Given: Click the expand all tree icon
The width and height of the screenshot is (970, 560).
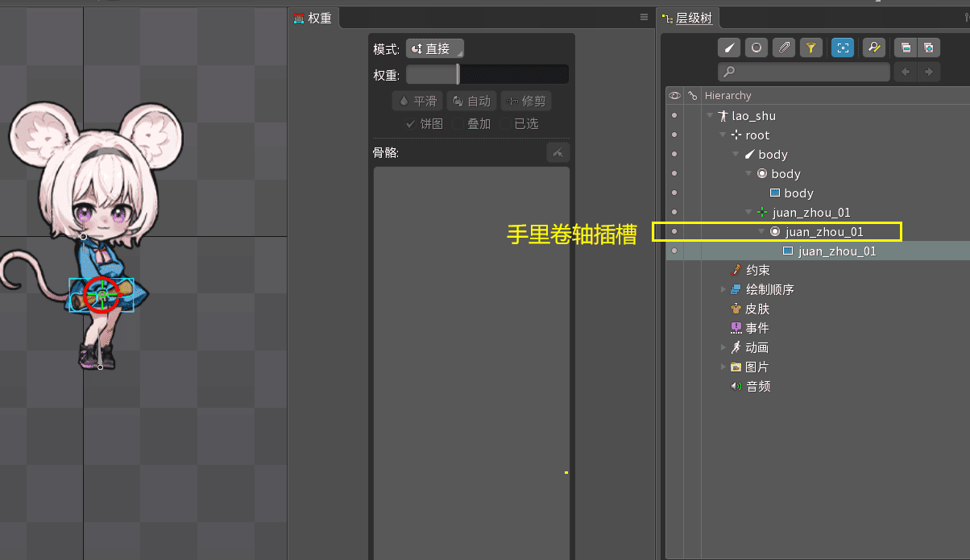Looking at the screenshot, I should tap(928, 48).
